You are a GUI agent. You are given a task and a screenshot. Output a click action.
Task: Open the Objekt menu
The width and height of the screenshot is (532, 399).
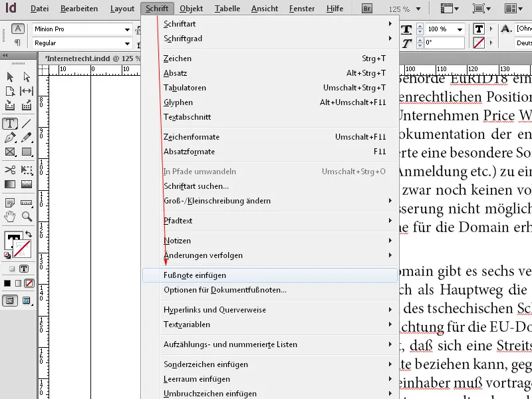(192, 9)
